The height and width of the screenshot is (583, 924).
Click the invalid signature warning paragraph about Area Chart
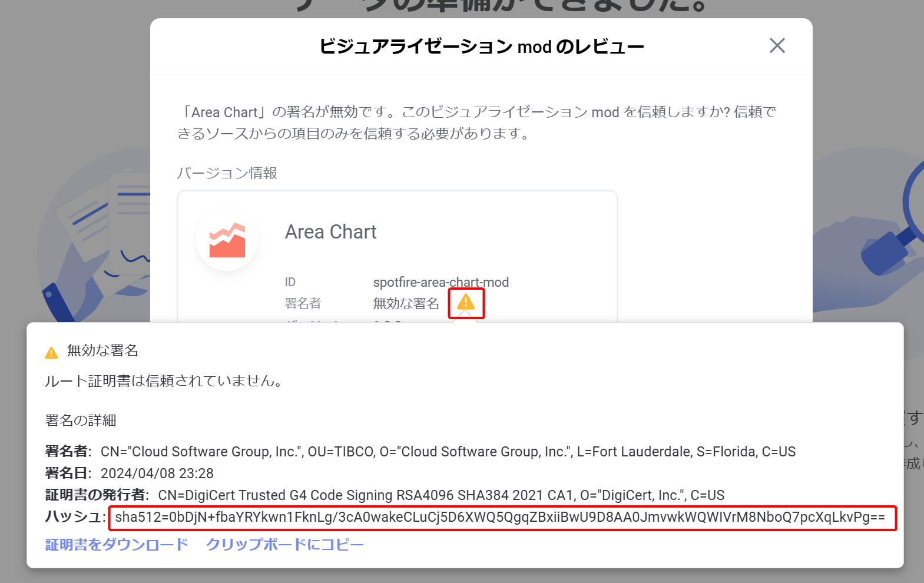477,122
